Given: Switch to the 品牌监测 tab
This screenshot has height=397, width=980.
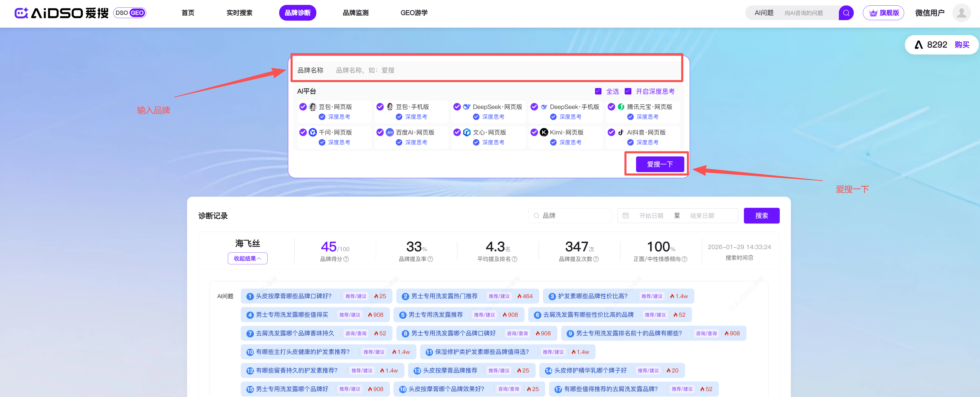Looking at the screenshot, I should pyautogui.click(x=355, y=13).
